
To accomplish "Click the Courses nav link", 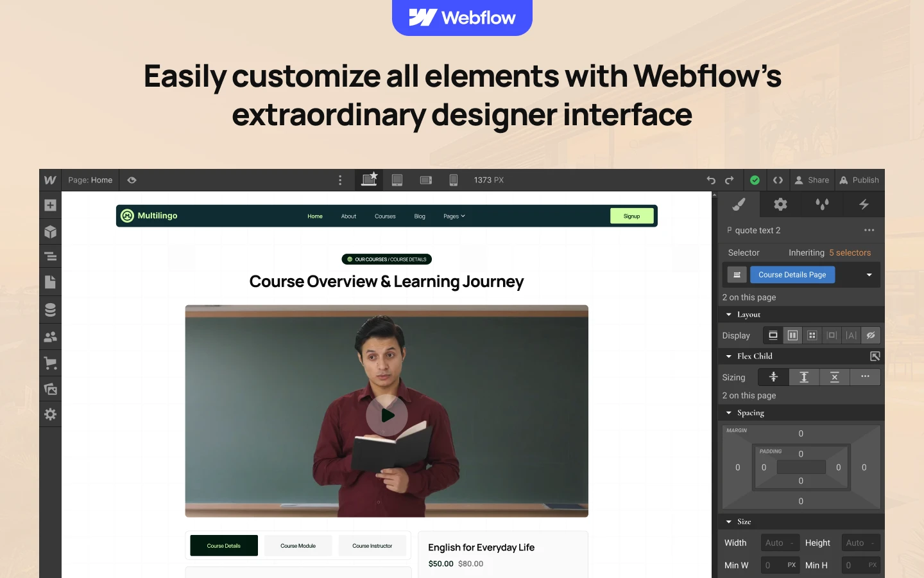I will point(385,216).
